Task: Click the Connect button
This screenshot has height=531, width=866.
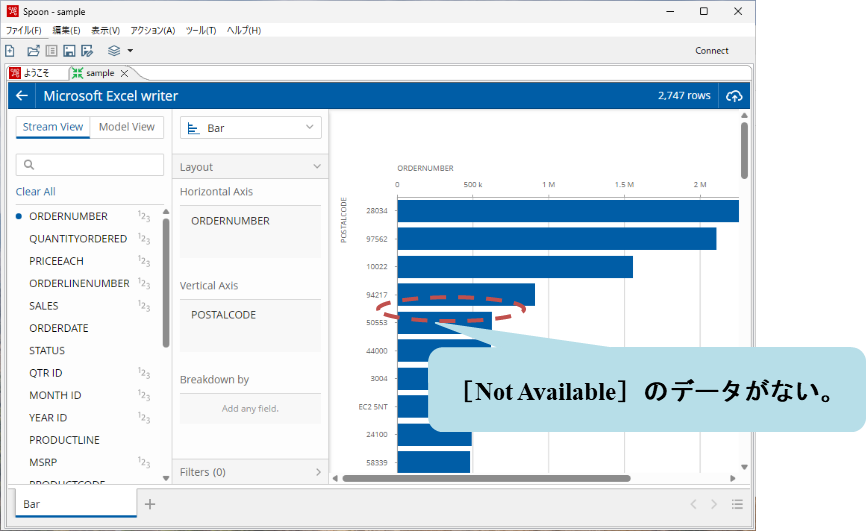Action: pyautogui.click(x=711, y=51)
